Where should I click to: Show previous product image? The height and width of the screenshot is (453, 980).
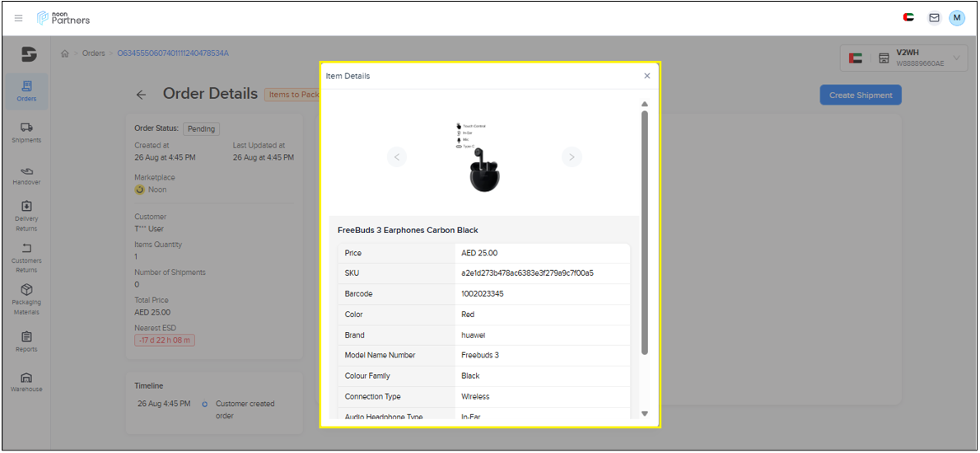point(397,156)
